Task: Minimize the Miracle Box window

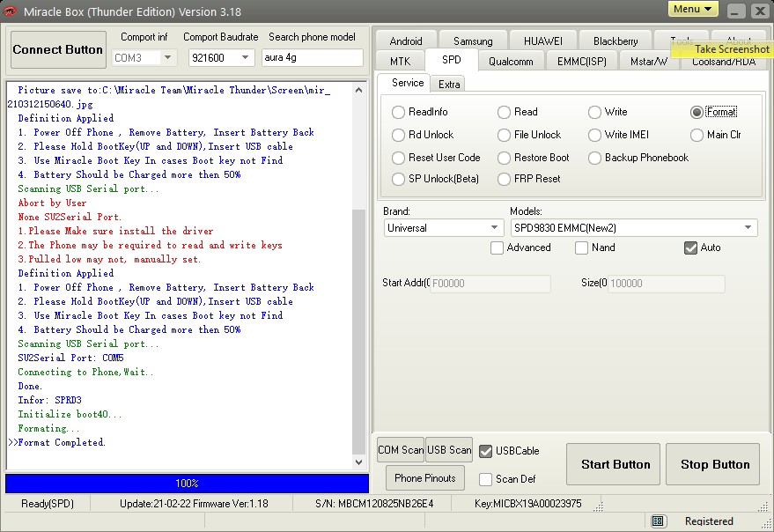Action: tap(735, 11)
